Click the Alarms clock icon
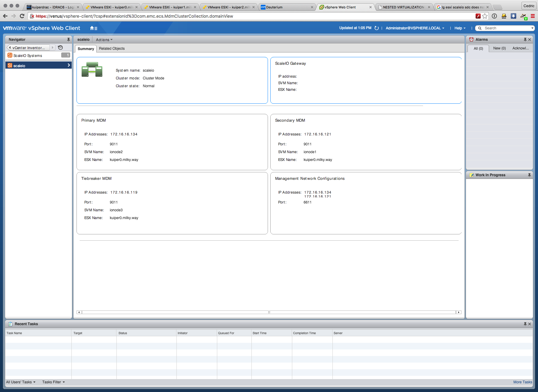Screen dimensions: 538x392 coord(471,40)
